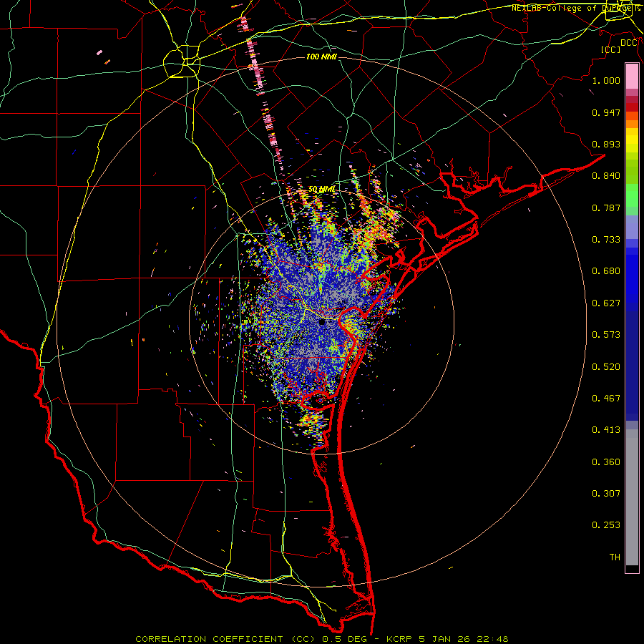
Task: Click the yellow highway loop around the city
Action: [x=181, y=62]
